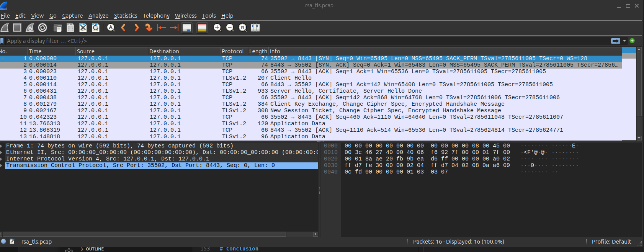Open the display filter history dropdown
The height and width of the screenshot is (252, 644).
pos(624,41)
